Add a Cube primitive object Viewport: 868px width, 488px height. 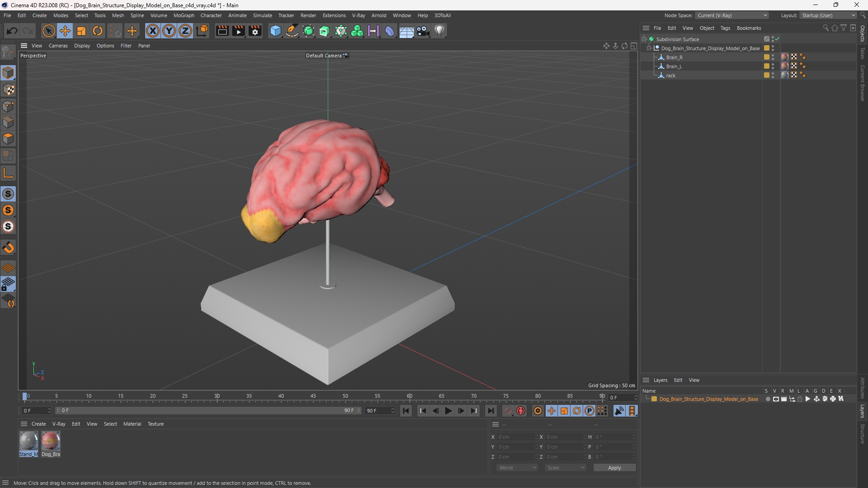click(275, 31)
